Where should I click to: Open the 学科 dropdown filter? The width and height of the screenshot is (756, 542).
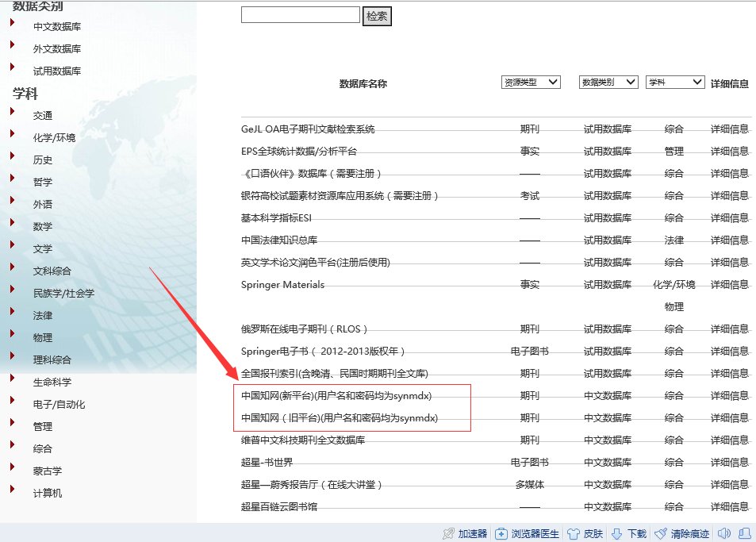(676, 83)
